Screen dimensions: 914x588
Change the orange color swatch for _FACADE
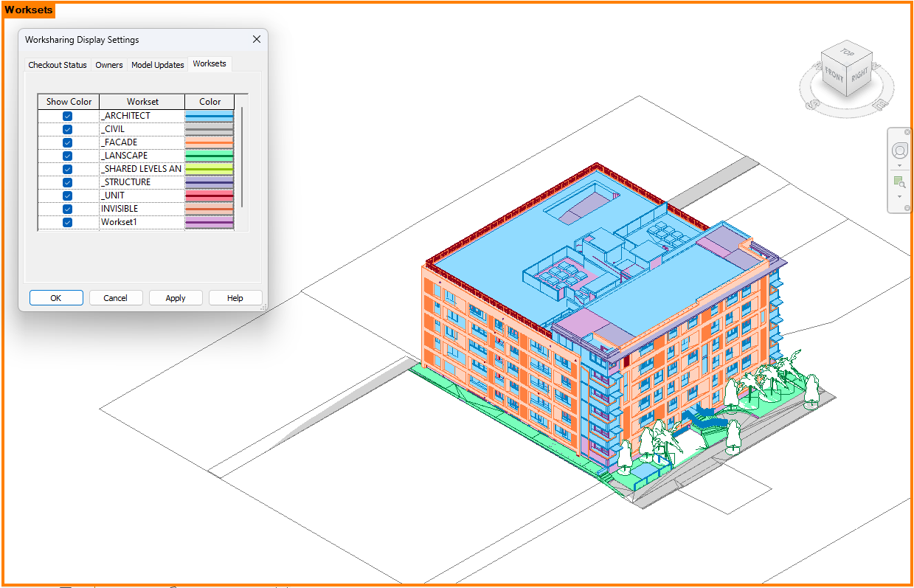pyautogui.click(x=210, y=142)
